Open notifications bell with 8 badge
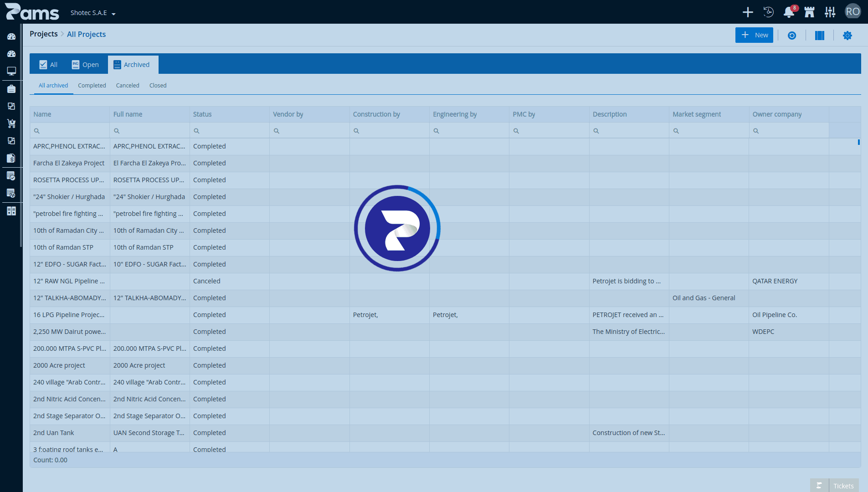The height and width of the screenshot is (492, 868). click(x=789, y=12)
